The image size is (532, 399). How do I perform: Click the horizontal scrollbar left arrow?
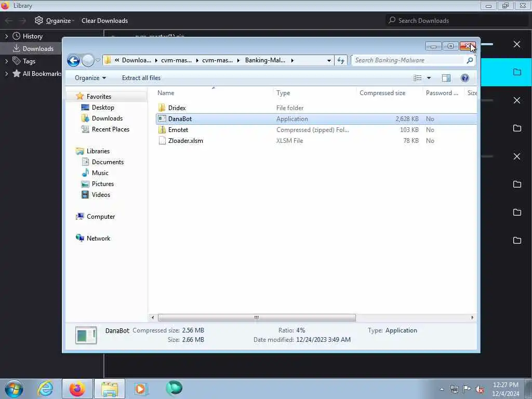tap(153, 317)
